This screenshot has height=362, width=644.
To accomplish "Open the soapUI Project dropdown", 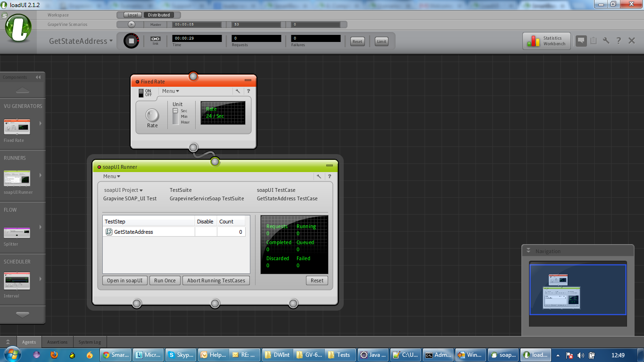I will point(123,190).
